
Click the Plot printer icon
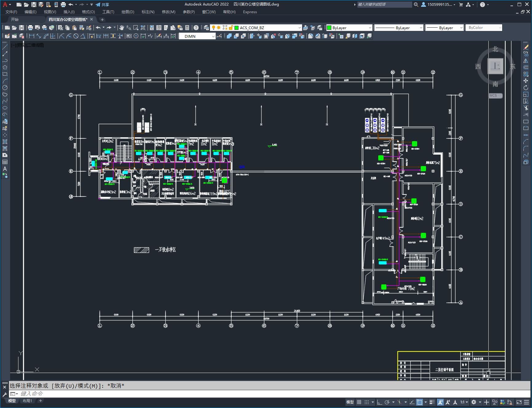coord(30,28)
